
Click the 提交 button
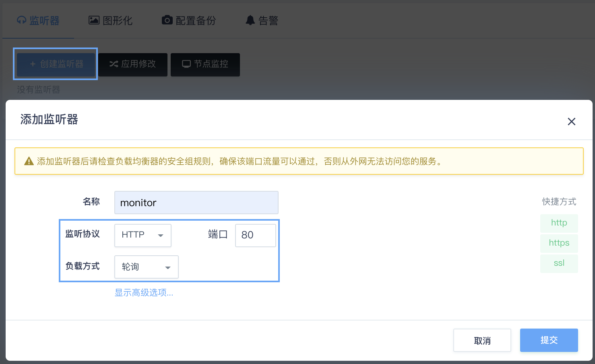click(549, 340)
